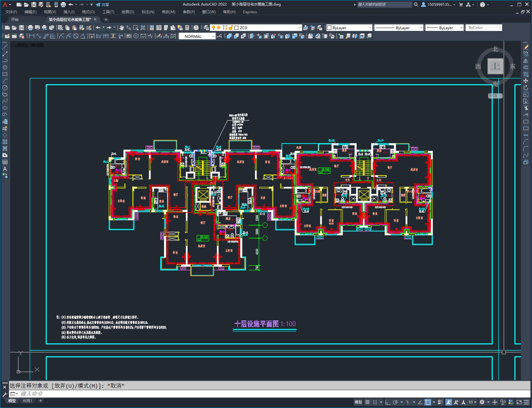Switch to the 布局1 layout tab

[27, 401]
